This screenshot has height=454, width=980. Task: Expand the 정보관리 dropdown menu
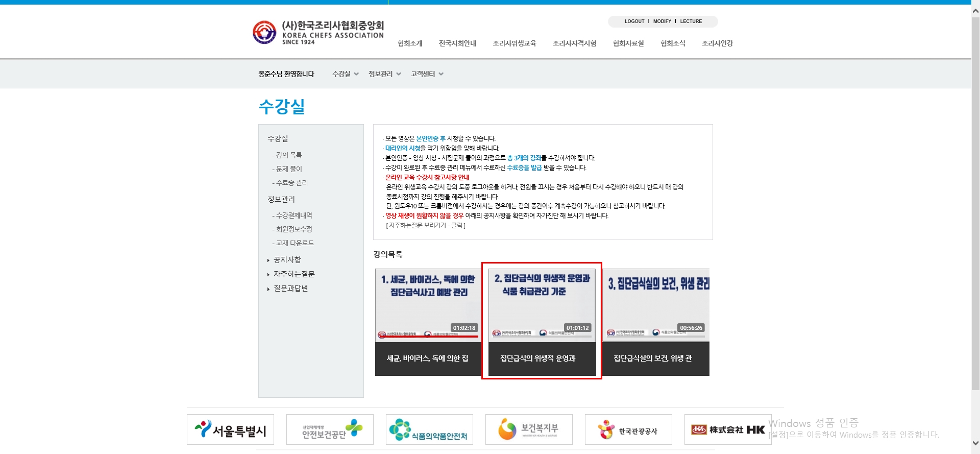[384, 74]
